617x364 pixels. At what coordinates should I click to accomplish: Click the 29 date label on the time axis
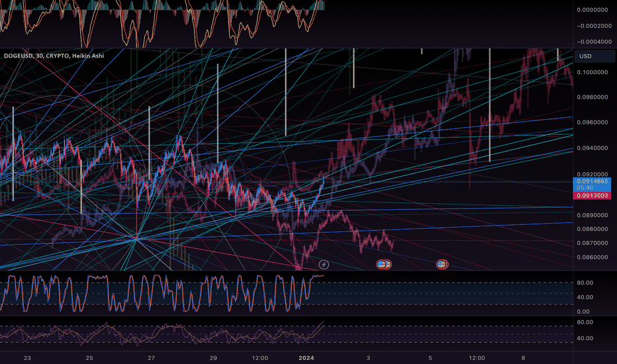213,357
